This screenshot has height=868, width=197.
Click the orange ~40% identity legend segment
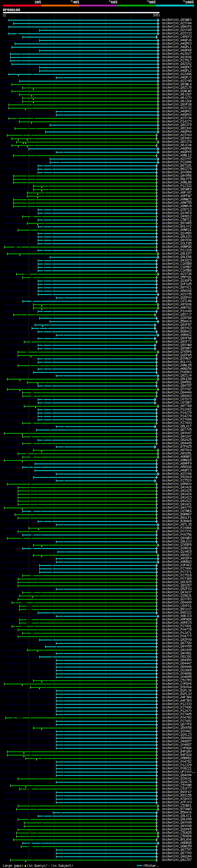point(60,6)
